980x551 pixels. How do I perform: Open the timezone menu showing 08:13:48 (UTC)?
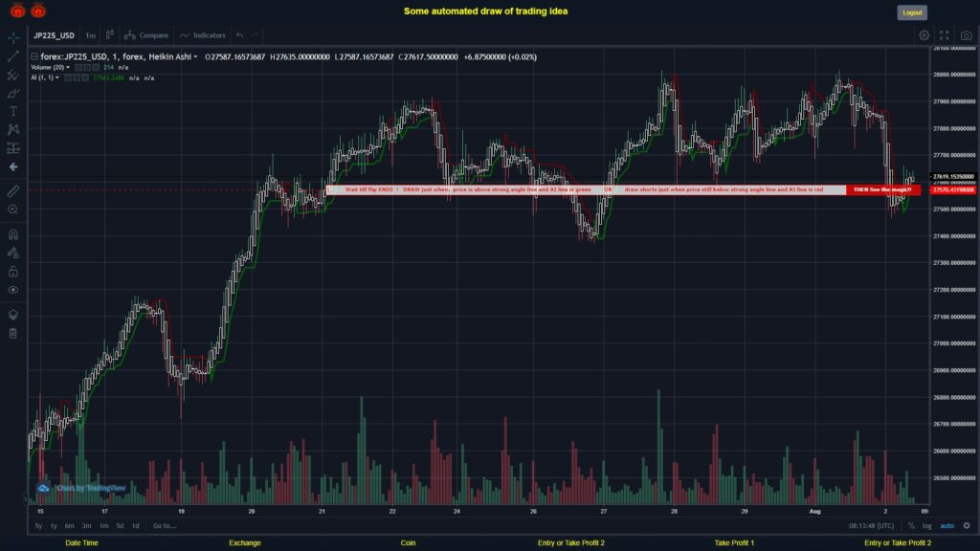click(x=871, y=526)
